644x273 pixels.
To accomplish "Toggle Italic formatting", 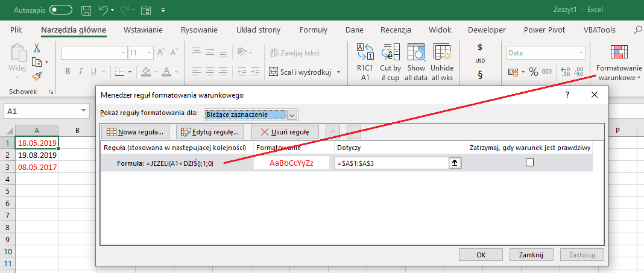I will (x=80, y=72).
